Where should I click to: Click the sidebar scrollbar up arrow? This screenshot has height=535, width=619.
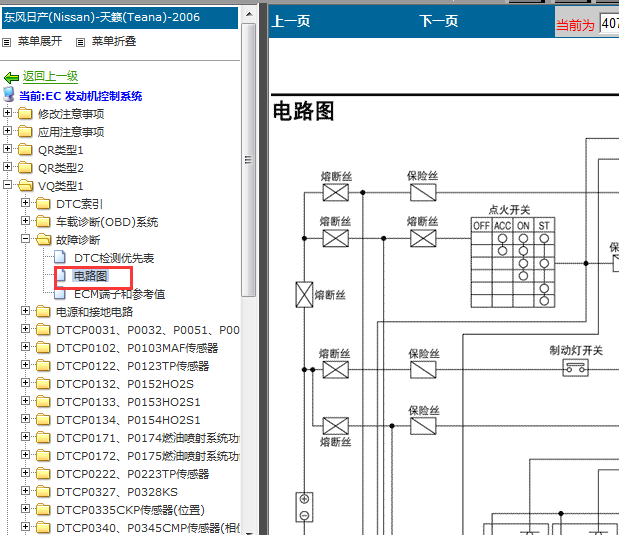pyautogui.click(x=249, y=15)
